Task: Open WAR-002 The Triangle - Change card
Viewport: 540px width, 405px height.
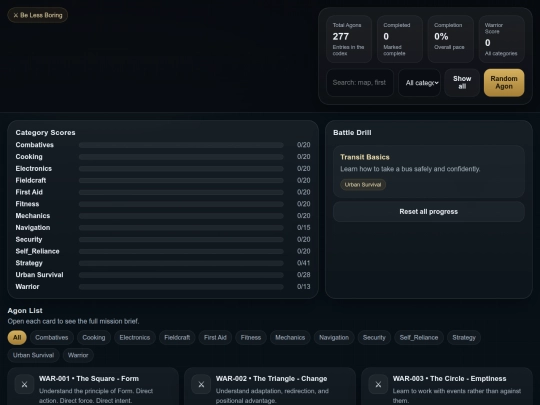Action: (x=270, y=386)
